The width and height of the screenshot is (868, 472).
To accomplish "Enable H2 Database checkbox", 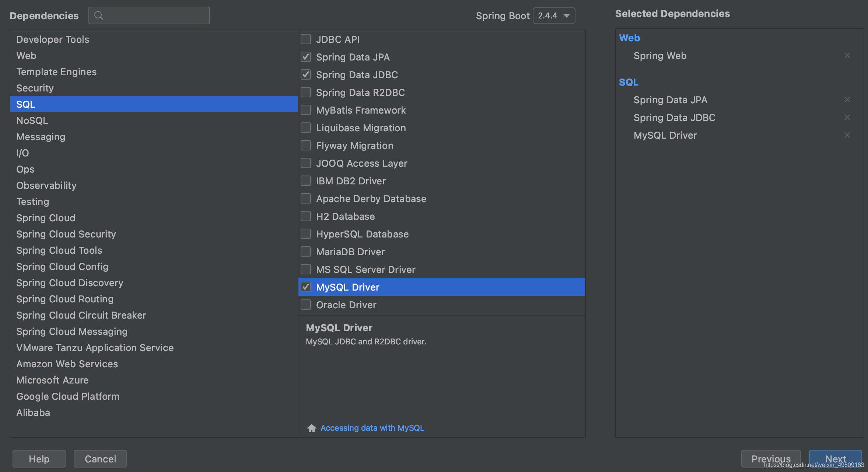I will [x=306, y=216].
